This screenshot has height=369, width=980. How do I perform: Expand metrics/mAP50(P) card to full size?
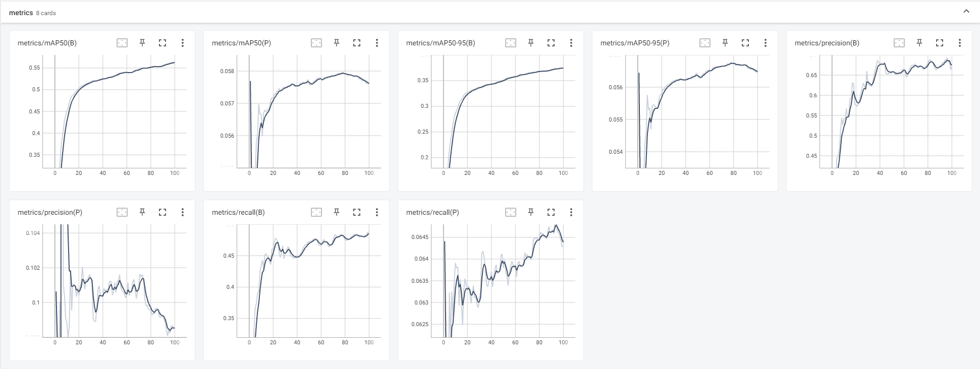pos(357,43)
